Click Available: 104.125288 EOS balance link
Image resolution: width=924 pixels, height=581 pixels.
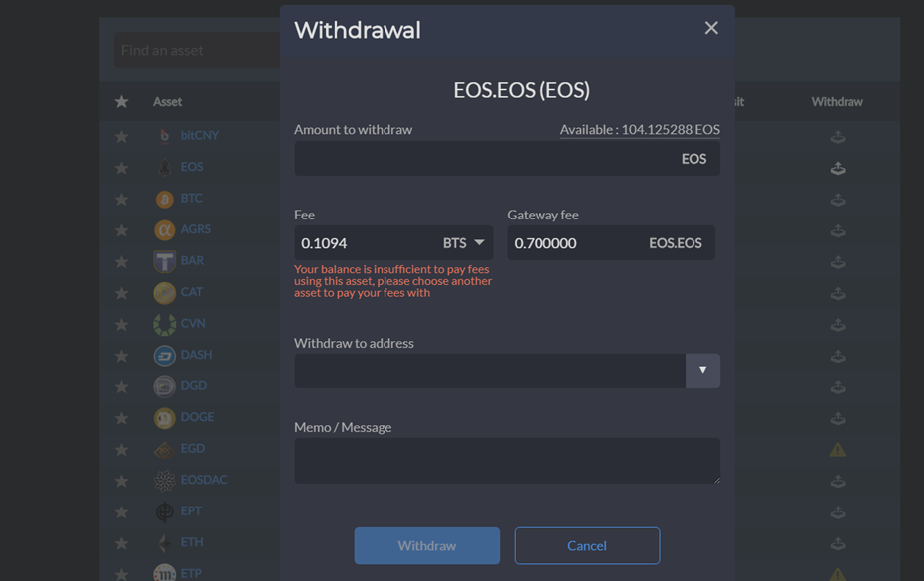point(640,130)
